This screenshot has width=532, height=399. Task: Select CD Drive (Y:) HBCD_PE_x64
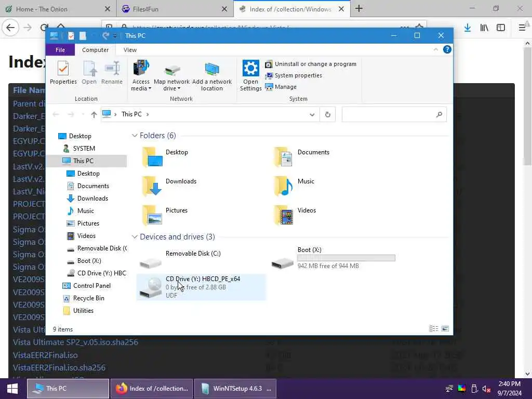(201, 287)
